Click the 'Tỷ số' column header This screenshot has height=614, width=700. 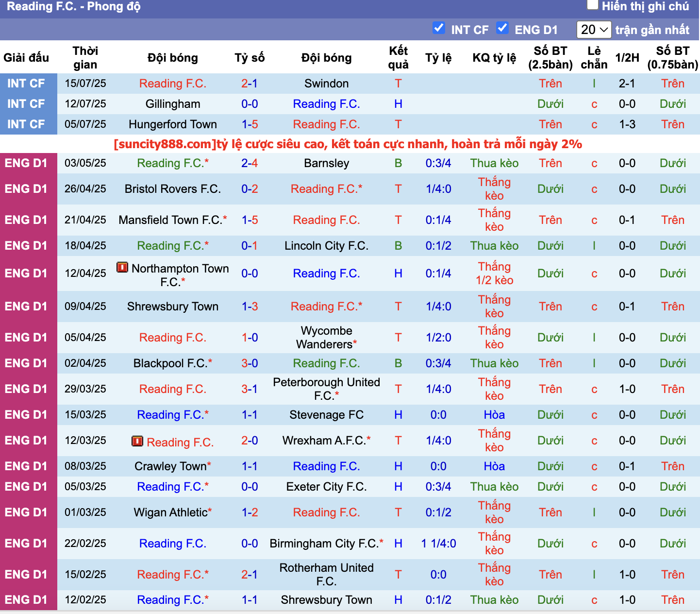250,58
